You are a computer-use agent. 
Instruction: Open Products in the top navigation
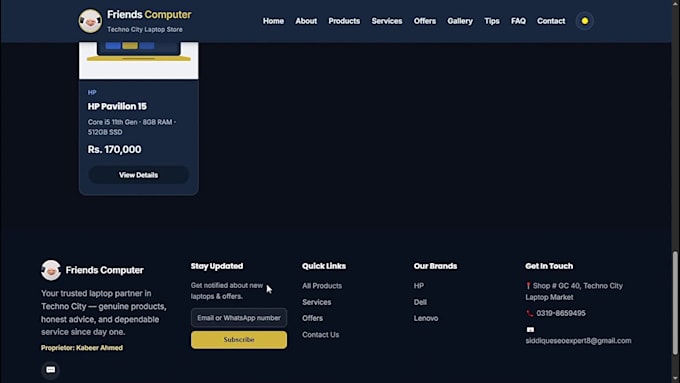point(344,21)
